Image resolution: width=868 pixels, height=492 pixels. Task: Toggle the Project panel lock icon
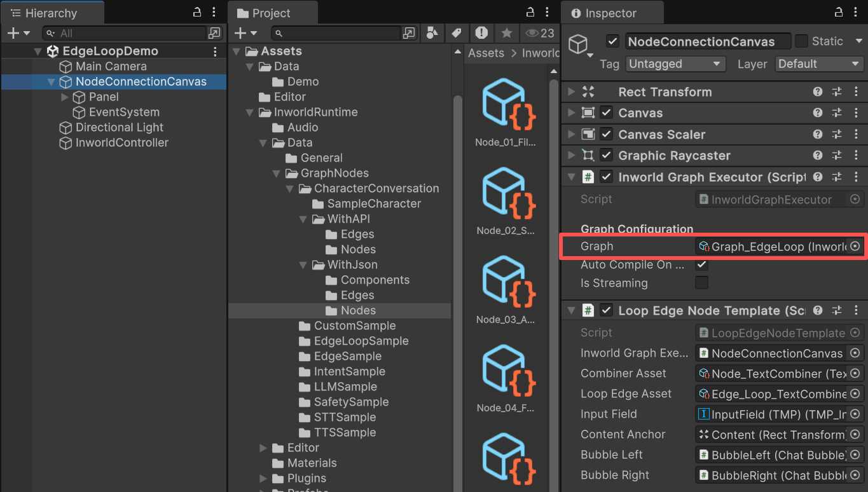pos(530,13)
